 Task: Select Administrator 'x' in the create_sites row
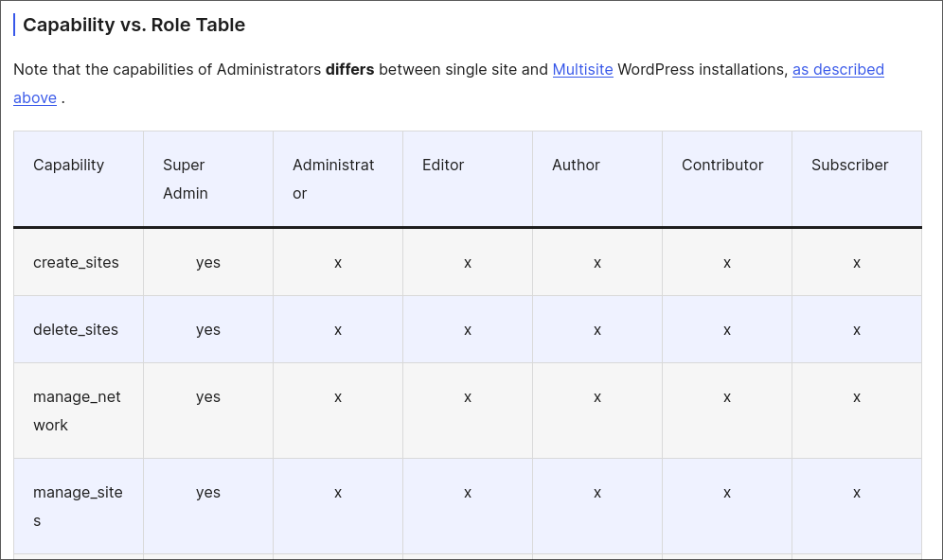(338, 262)
